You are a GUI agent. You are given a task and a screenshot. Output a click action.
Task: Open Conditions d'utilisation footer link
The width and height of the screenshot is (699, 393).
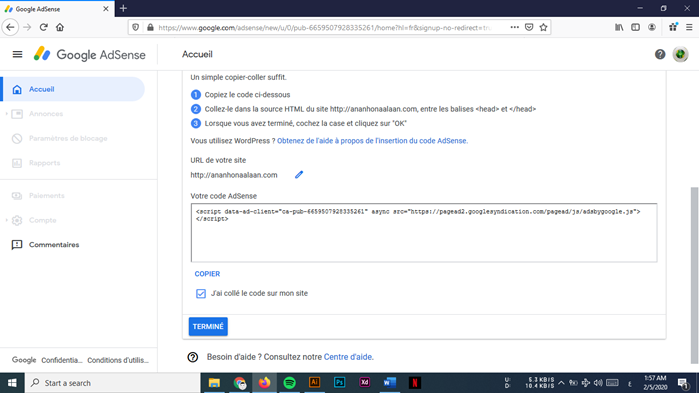coord(118,360)
